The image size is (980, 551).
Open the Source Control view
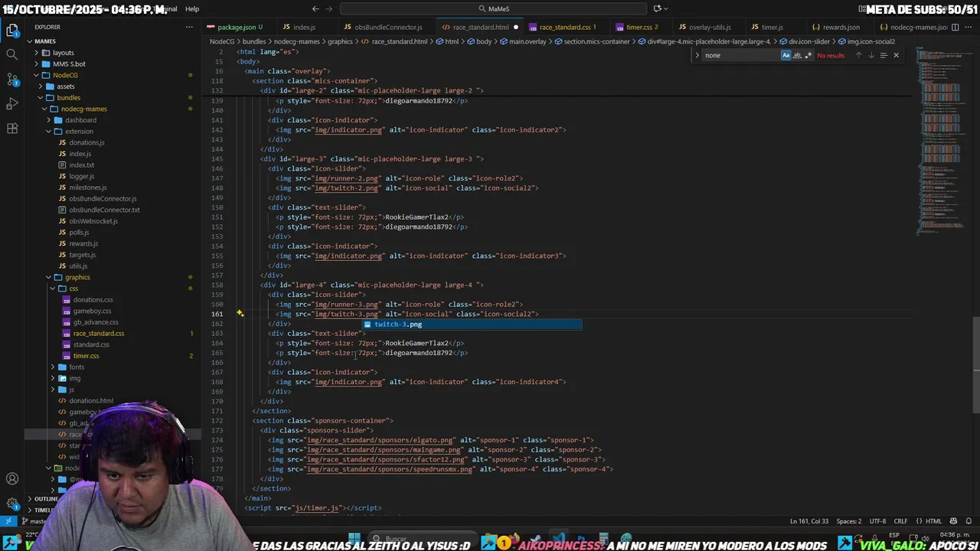pos(11,79)
